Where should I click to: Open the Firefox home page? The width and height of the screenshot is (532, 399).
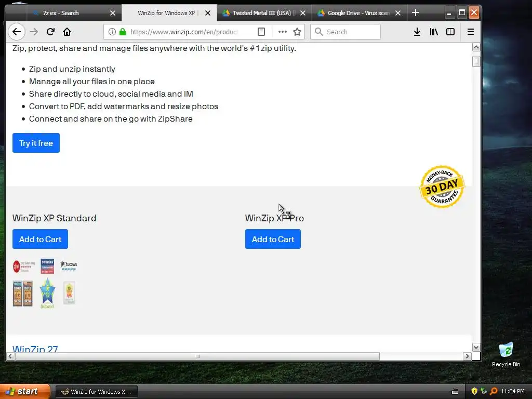click(x=67, y=32)
